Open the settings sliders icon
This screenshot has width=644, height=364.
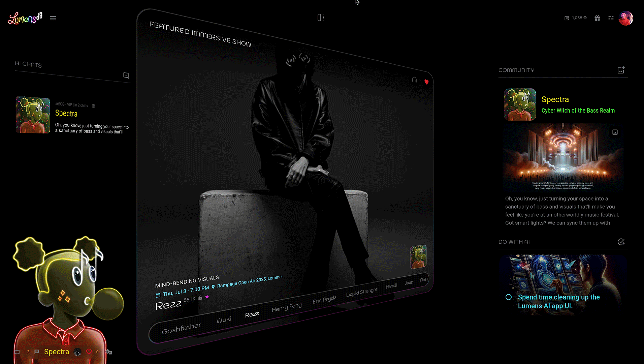click(611, 18)
